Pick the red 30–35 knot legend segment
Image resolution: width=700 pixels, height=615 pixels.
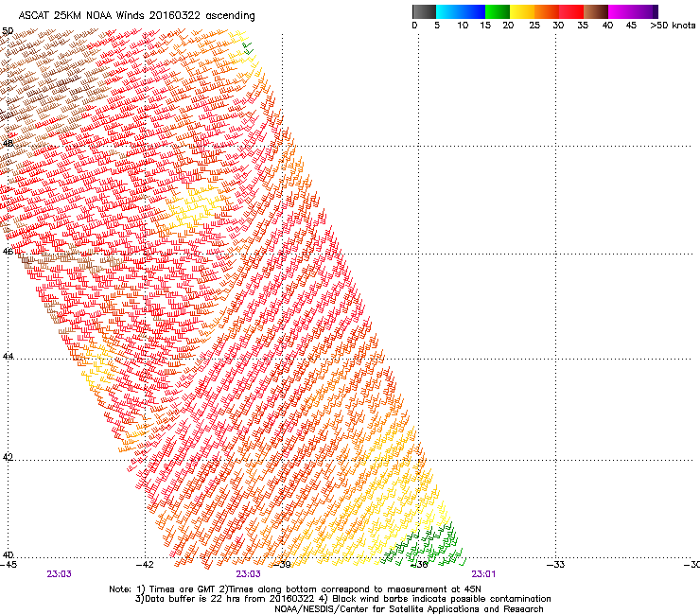(571, 11)
